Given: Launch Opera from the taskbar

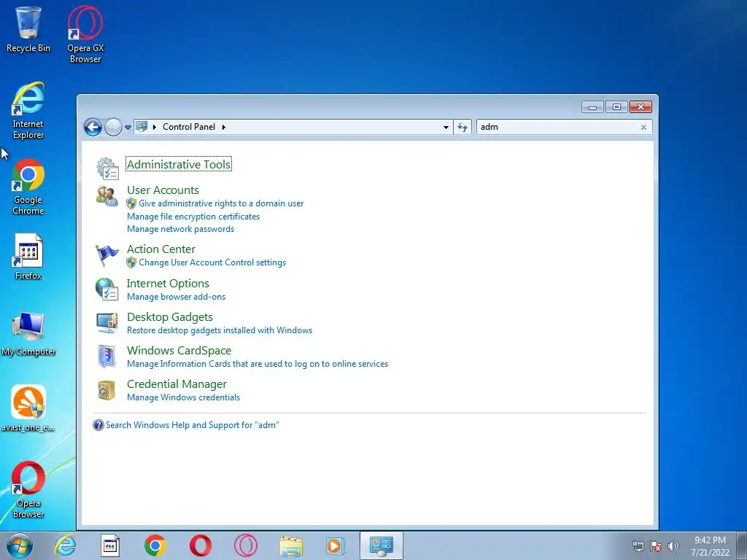Looking at the screenshot, I should point(201,545).
